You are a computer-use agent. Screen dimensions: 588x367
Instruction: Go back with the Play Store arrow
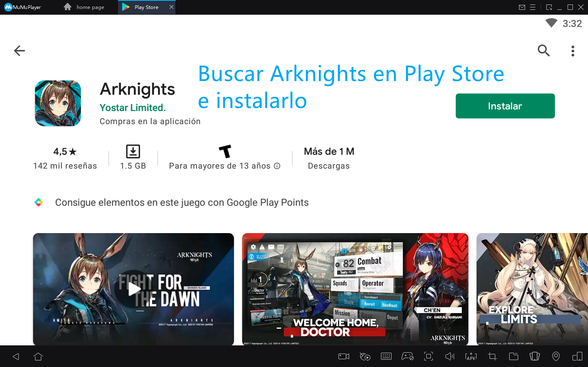tap(19, 51)
